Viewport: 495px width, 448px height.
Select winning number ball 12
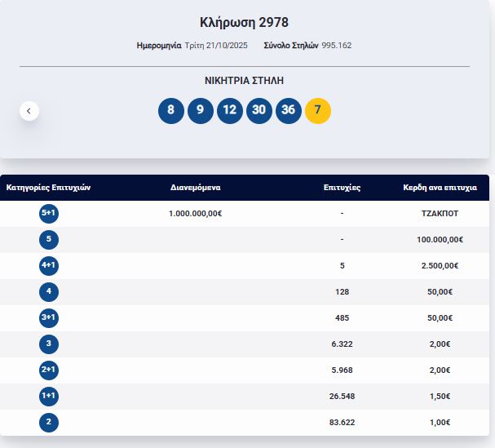(x=230, y=111)
